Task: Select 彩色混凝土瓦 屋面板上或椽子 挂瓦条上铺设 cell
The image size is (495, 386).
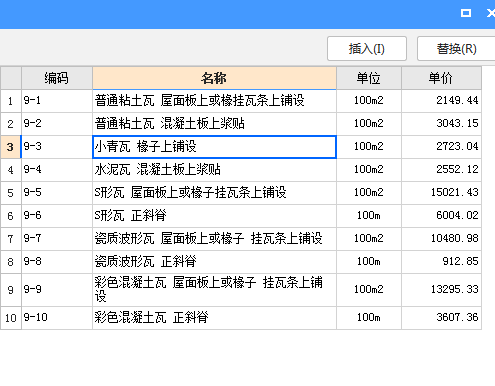Action: pos(214,290)
